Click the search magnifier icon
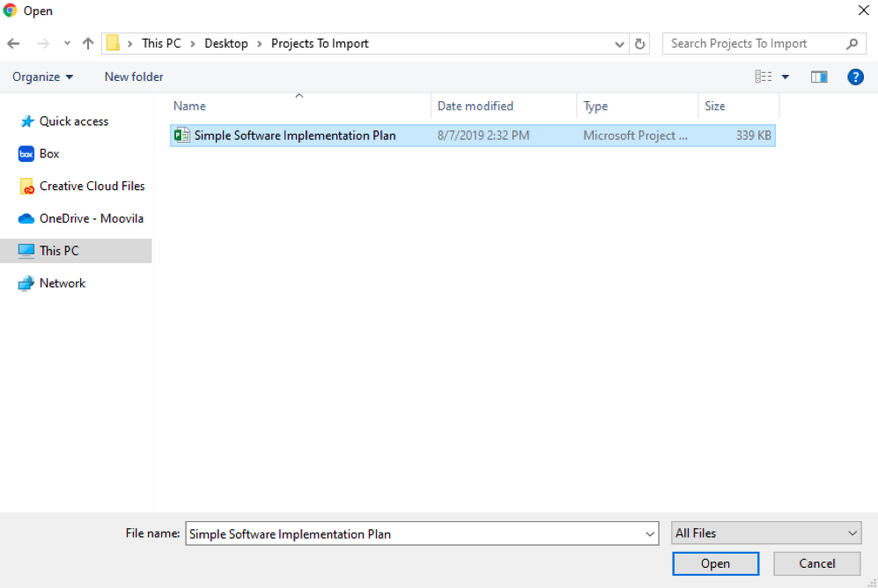The height and width of the screenshot is (588, 878). pyautogui.click(x=852, y=43)
